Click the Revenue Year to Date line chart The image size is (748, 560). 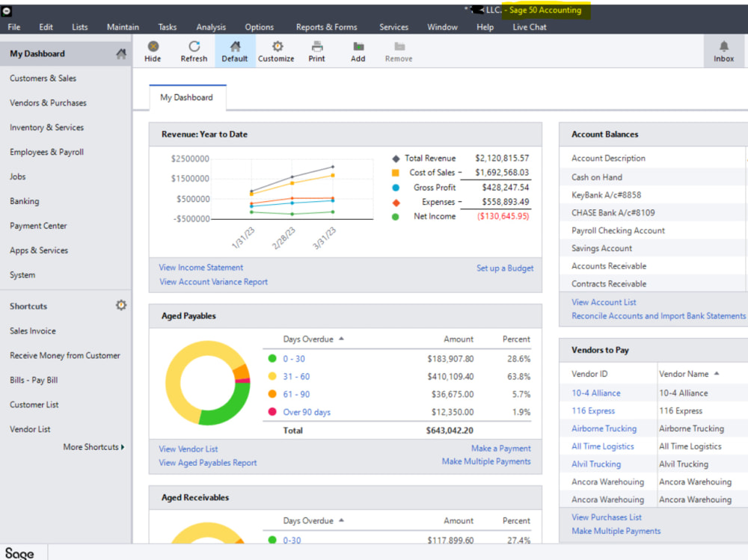click(x=272, y=203)
